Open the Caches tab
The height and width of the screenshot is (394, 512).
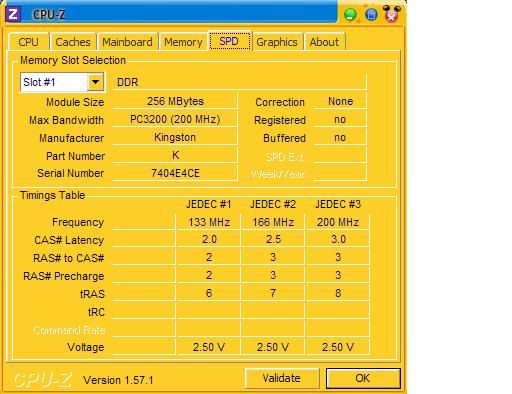pos(73,42)
